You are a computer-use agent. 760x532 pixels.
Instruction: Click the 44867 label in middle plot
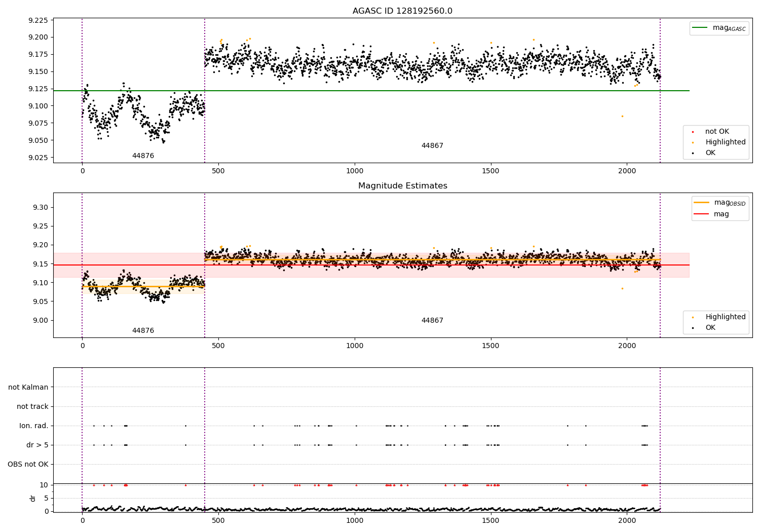tap(432, 321)
